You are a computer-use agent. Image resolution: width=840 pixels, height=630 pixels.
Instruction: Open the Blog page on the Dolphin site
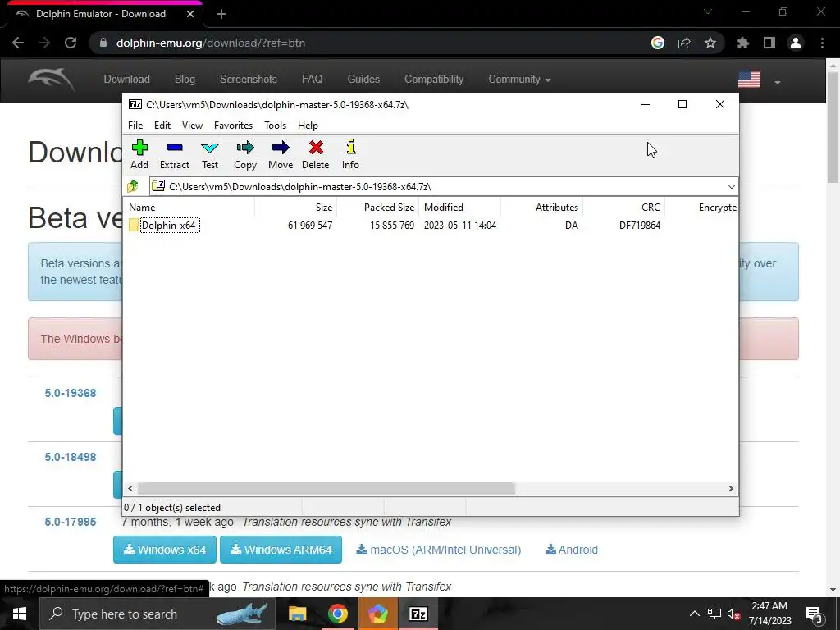[185, 80]
